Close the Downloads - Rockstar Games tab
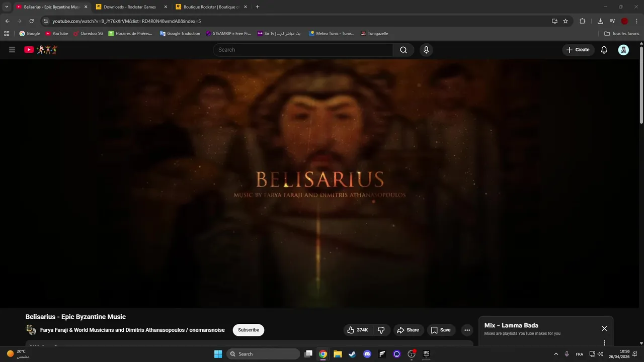Screen dimensions: 644x362 coord(166,7)
